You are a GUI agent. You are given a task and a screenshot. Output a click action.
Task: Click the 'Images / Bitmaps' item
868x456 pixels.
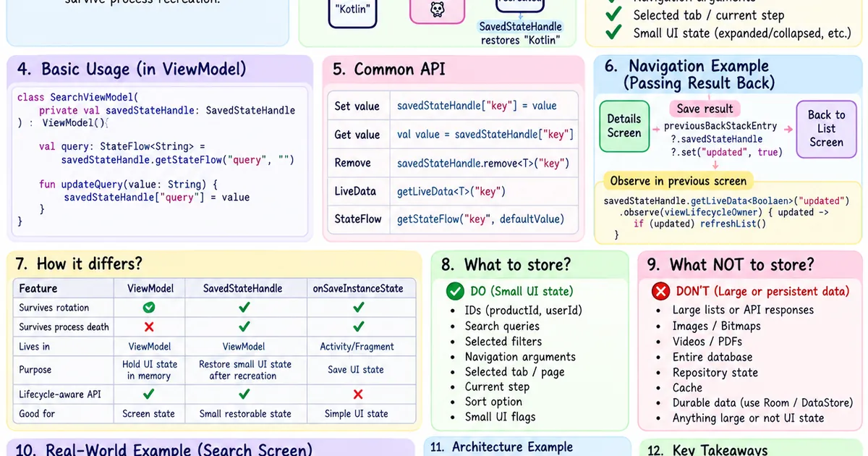tap(716, 326)
